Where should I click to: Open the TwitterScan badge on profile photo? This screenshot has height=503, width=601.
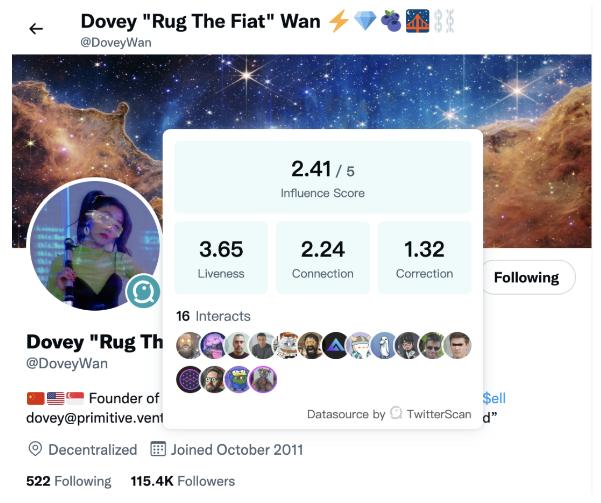(143, 291)
